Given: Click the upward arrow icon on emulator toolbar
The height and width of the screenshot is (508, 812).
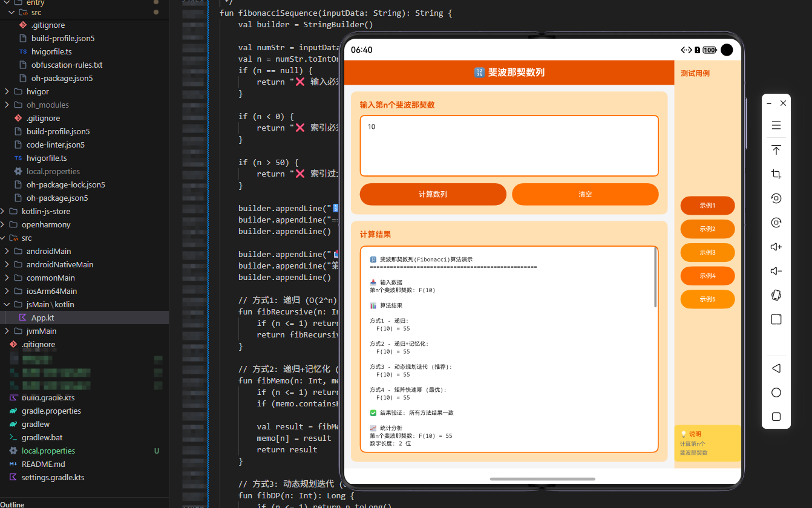Looking at the screenshot, I should click(776, 149).
